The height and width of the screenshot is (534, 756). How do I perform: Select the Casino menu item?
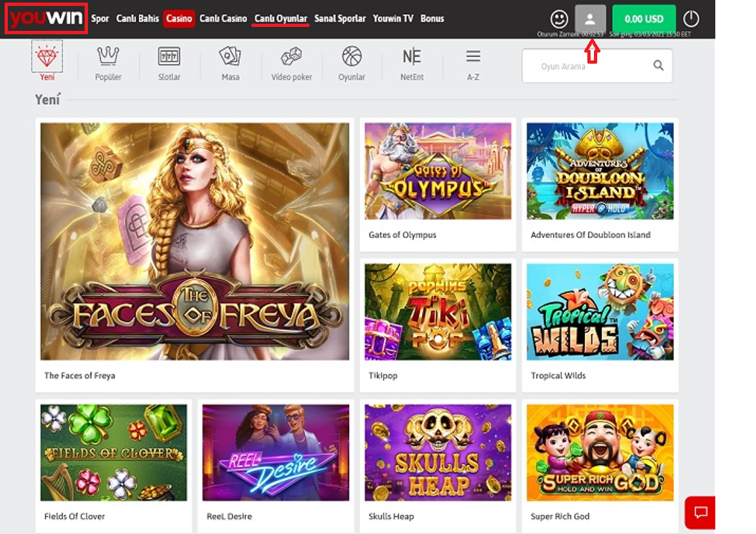179,19
